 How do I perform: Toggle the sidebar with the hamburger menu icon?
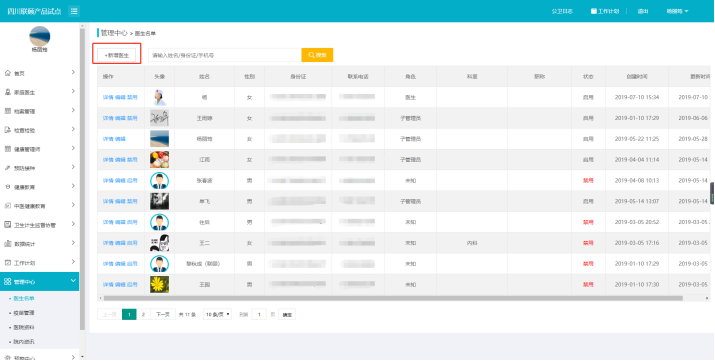[74, 11]
